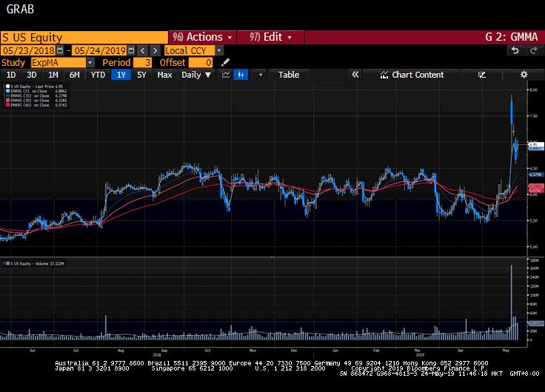Click the EMAVG (60) red legend swatch
The height and width of the screenshot is (392, 545).
point(7,105)
